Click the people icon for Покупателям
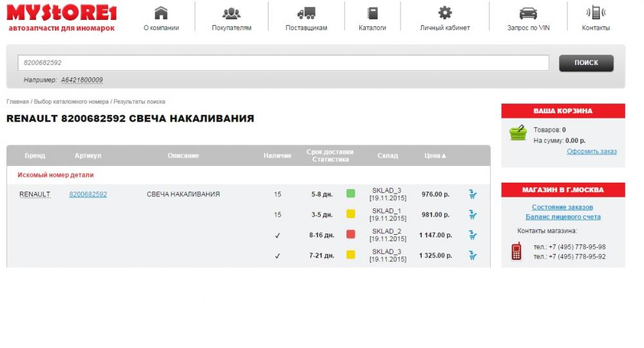The height and width of the screenshot is (348, 644). click(x=231, y=14)
